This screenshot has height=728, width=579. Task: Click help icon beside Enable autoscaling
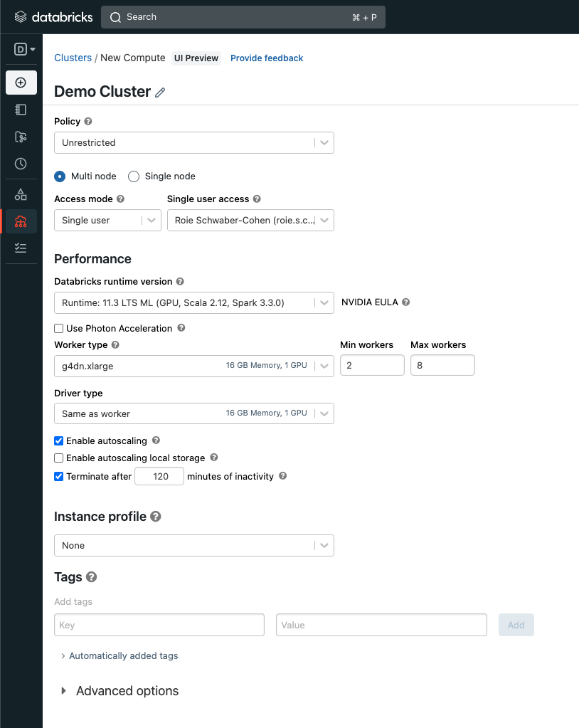point(156,440)
